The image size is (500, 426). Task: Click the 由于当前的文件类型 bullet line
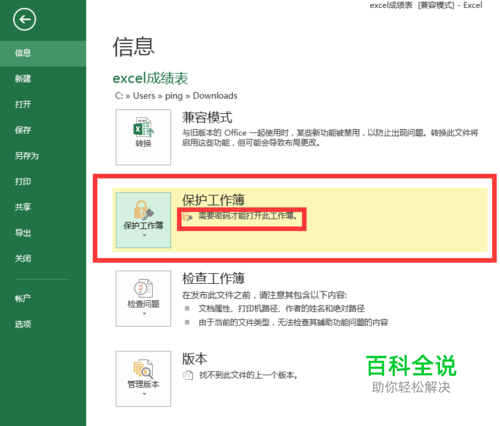pos(293,323)
